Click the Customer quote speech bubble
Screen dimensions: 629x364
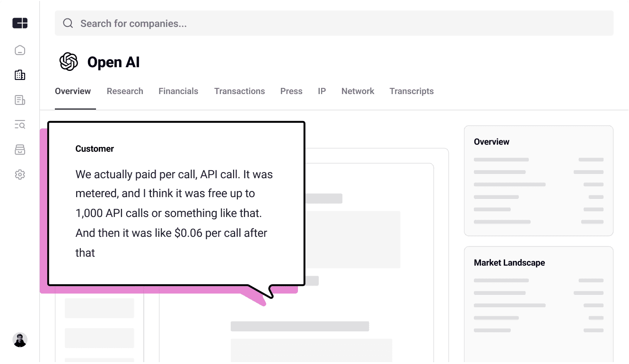pyautogui.click(x=176, y=204)
